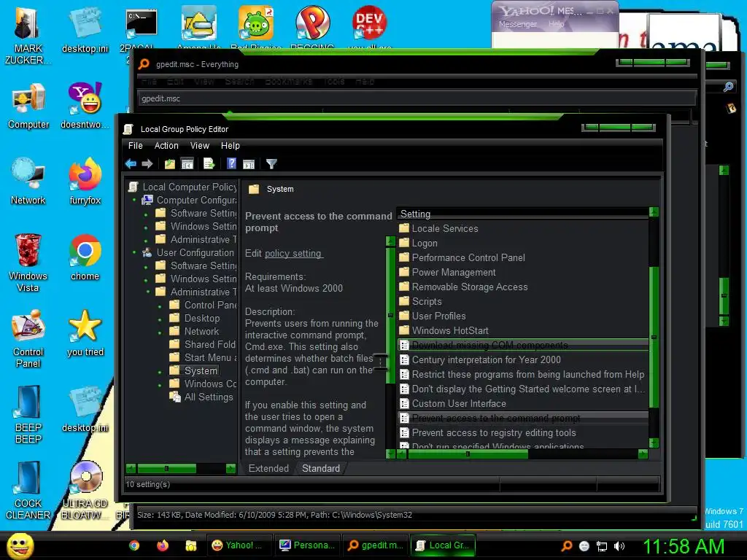Click the network tray icon

tap(602, 546)
